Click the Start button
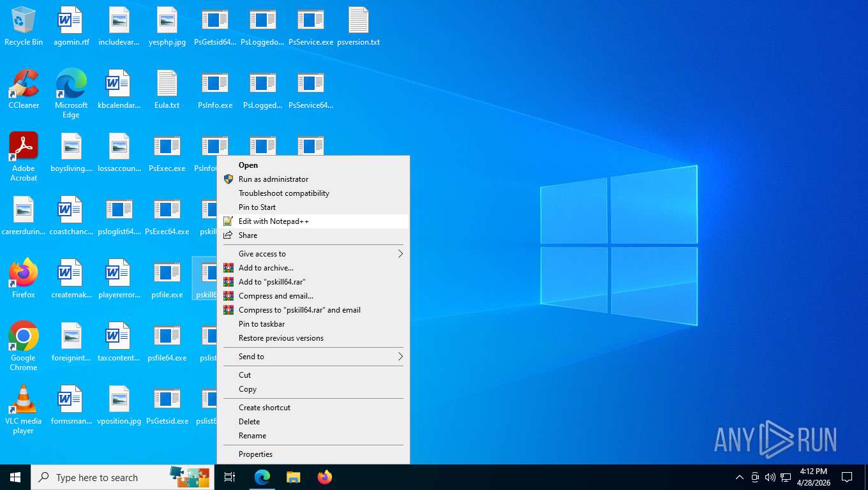This screenshot has width=868, height=490. coord(15,477)
